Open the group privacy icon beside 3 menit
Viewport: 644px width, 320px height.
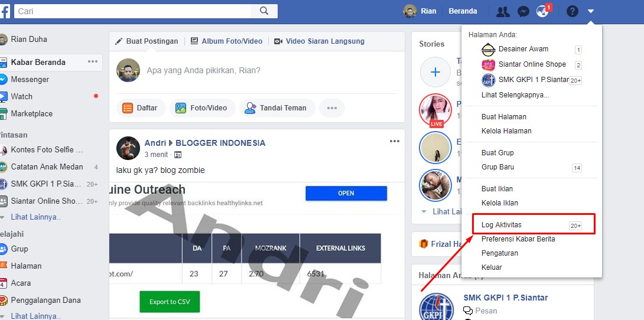point(178,155)
